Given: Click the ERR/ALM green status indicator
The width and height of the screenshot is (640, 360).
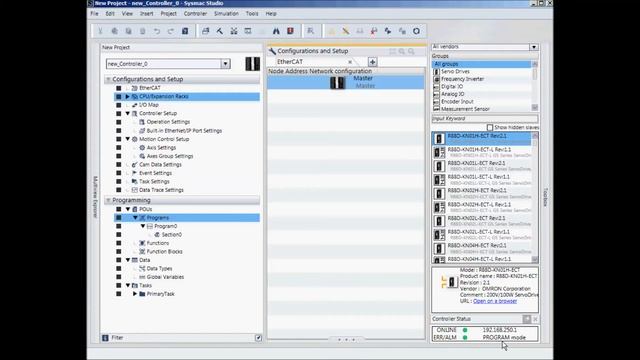Looking at the screenshot, I should [x=465, y=338].
